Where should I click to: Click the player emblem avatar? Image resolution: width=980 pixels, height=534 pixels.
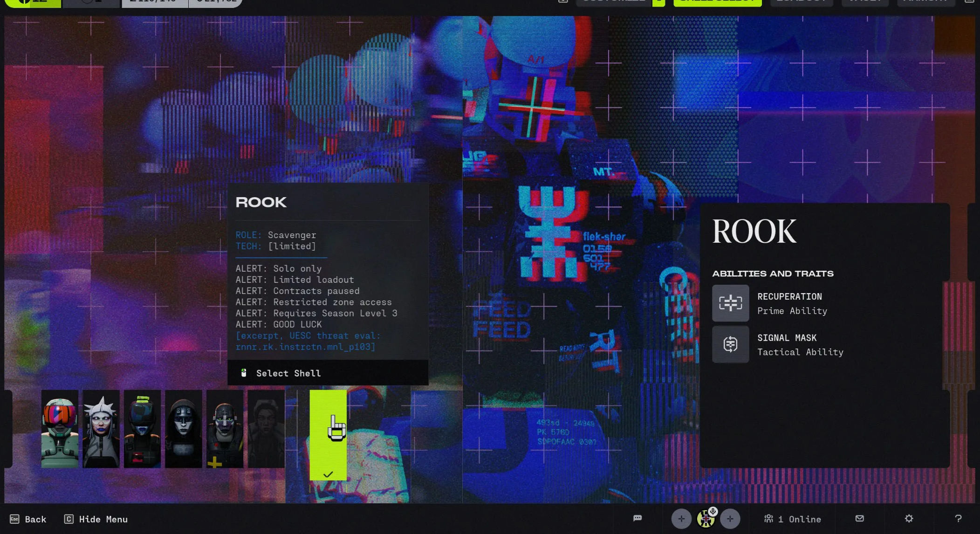pos(705,520)
